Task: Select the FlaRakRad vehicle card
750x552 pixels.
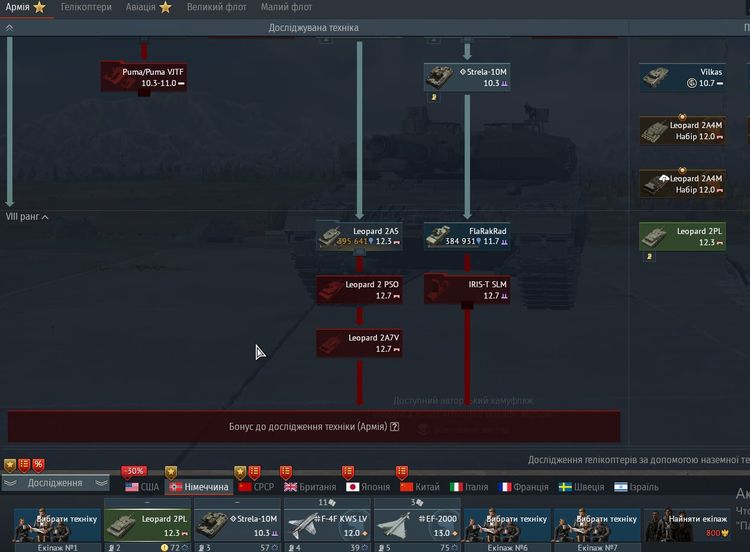Action: click(x=466, y=236)
